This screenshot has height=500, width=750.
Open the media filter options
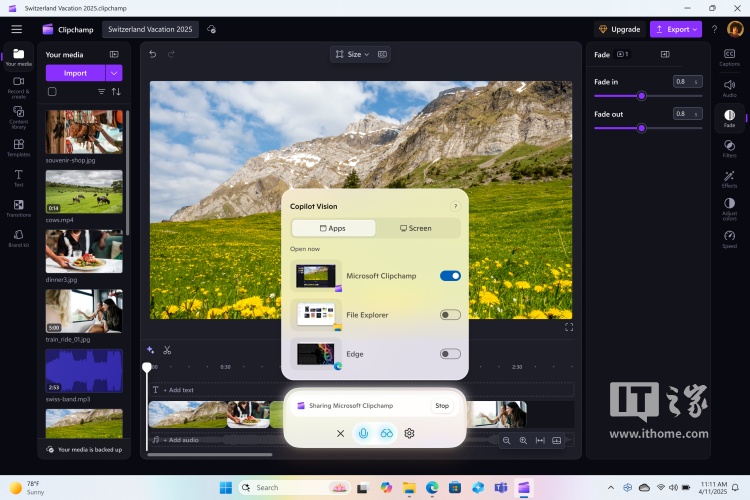click(x=101, y=92)
